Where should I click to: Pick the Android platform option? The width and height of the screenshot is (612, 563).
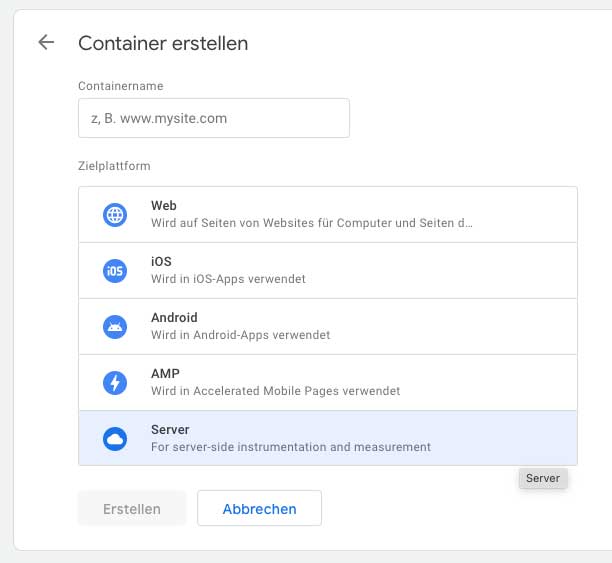click(328, 327)
